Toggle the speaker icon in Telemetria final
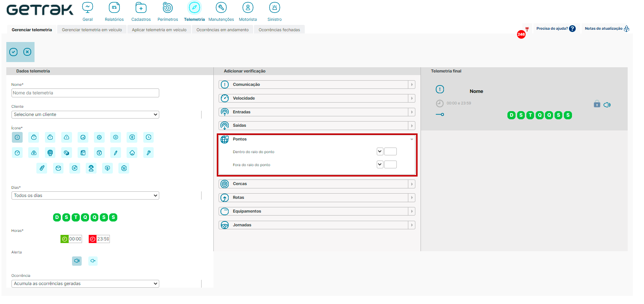644x304 pixels. [x=607, y=105]
